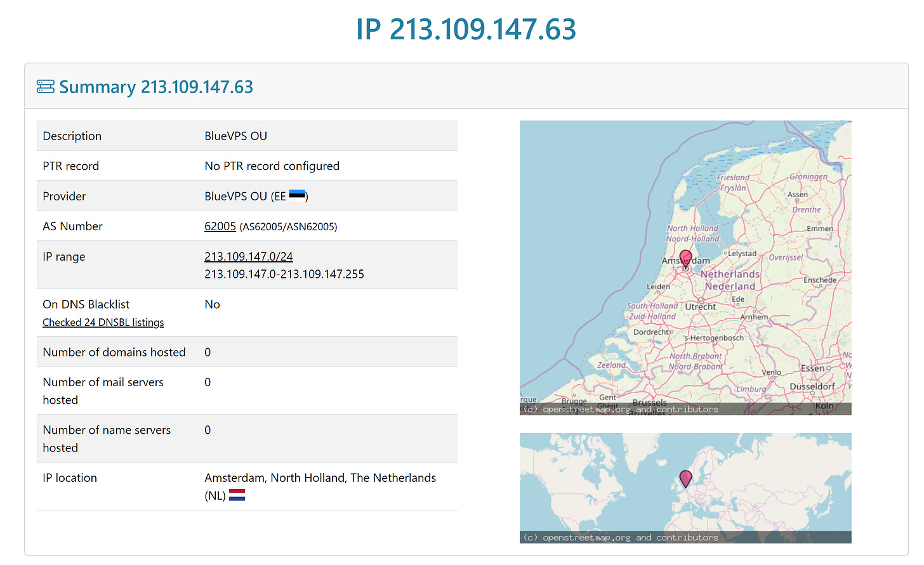Click the DNS Blacklist value No
The height and width of the screenshot is (565, 924).
[213, 304]
